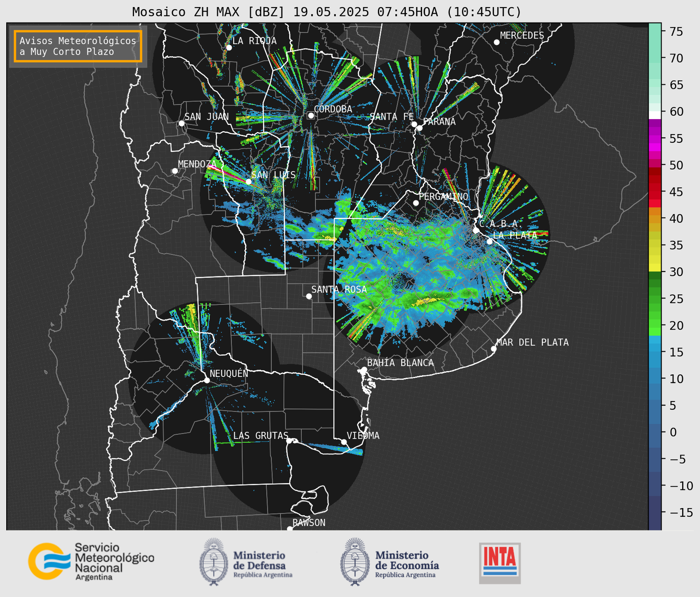Click the −15 value on the colorbar scale
The image size is (700, 597).
(681, 513)
